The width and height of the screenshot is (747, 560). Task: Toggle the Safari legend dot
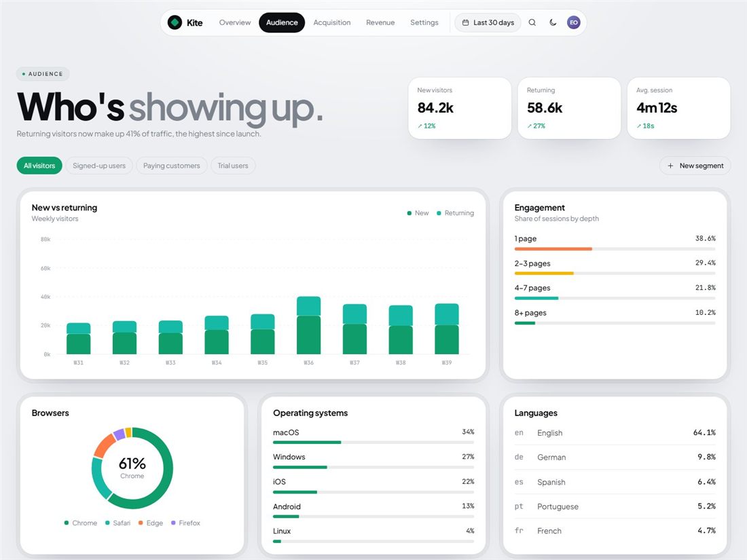coord(107,523)
